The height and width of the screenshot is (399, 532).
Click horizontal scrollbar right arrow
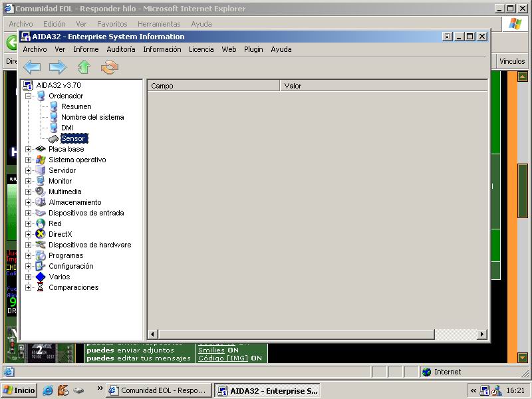(x=481, y=334)
